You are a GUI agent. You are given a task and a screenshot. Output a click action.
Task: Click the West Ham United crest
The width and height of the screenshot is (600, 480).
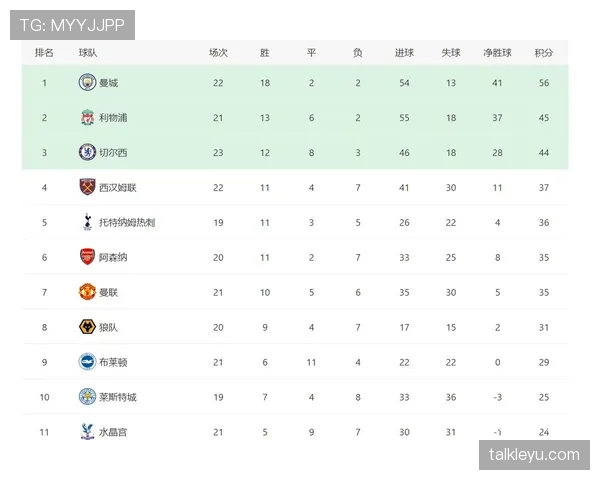(87, 187)
